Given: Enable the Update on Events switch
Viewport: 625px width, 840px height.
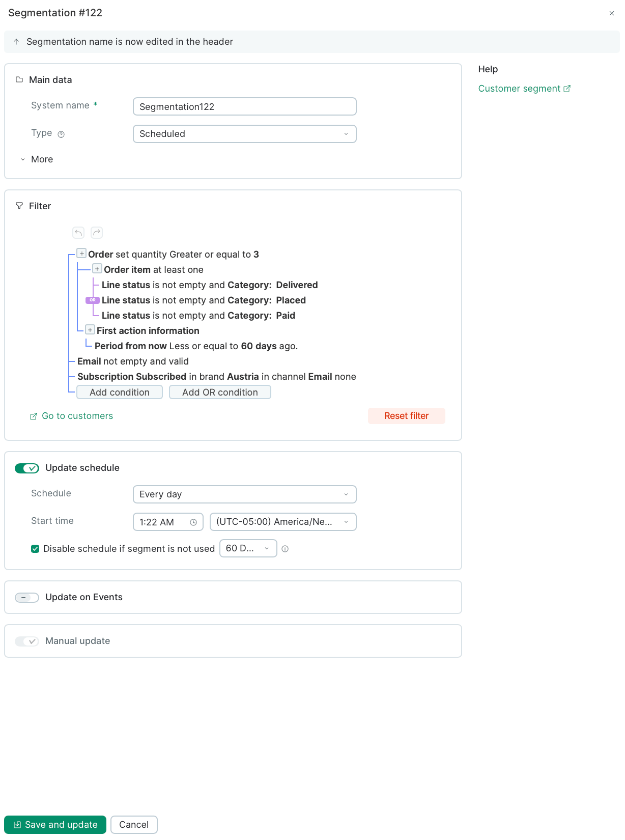Looking at the screenshot, I should pyautogui.click(x=27, y=598).
